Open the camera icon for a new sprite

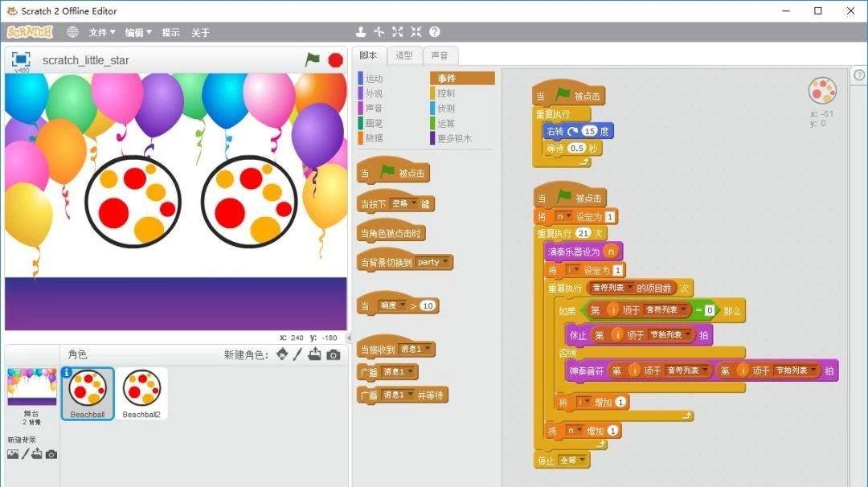coord(334,354)
